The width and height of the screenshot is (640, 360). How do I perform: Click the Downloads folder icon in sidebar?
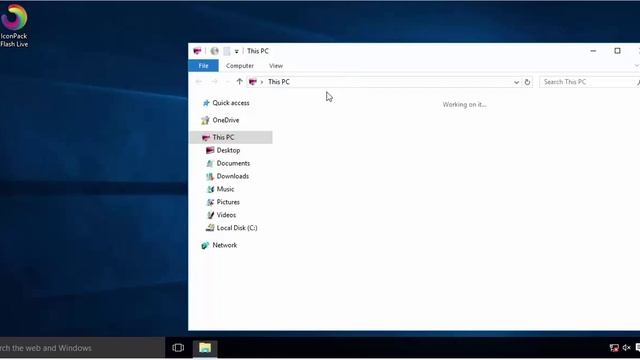[x=210, y=176]
